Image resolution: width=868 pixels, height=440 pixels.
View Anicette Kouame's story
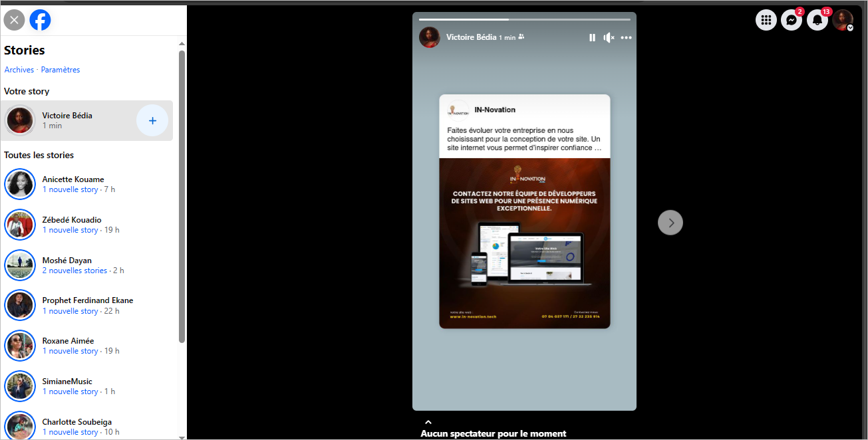(73, 184)
